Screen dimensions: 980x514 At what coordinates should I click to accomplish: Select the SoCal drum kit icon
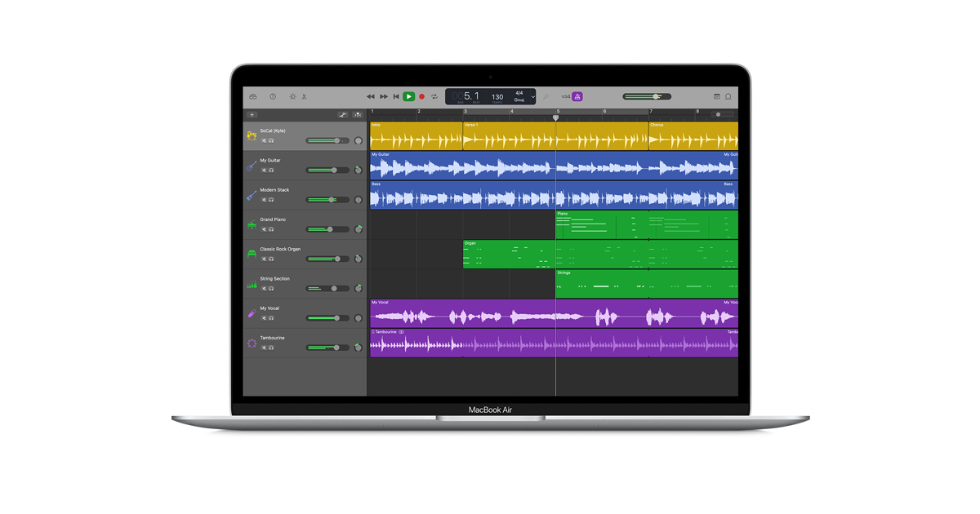(x=252, y=135)
